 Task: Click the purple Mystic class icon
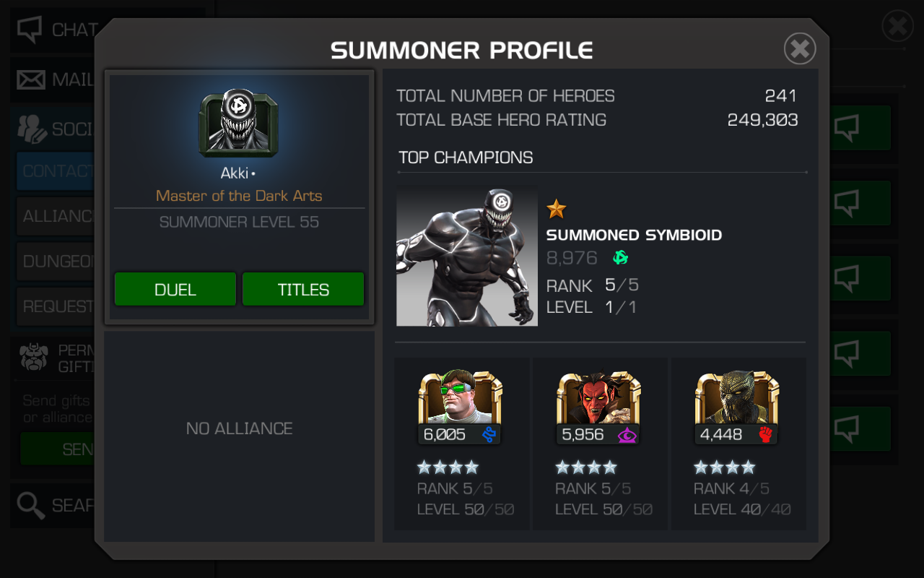click(x=627, y=434)
